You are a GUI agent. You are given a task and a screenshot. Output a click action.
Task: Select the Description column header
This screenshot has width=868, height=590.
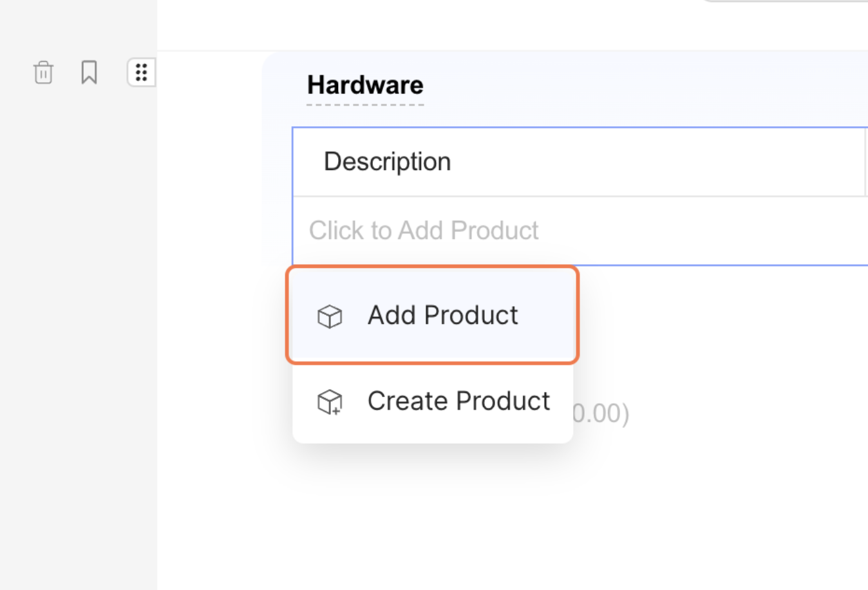point(387,162)
